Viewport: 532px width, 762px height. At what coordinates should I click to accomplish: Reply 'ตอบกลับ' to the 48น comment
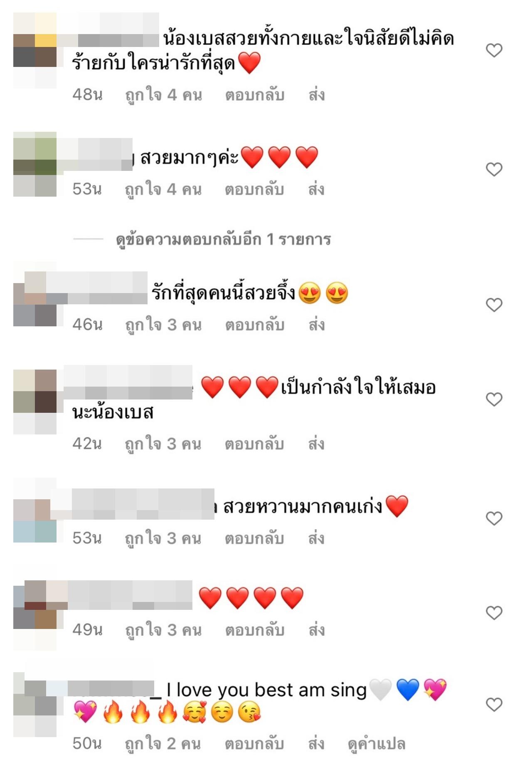click(255, 95)
